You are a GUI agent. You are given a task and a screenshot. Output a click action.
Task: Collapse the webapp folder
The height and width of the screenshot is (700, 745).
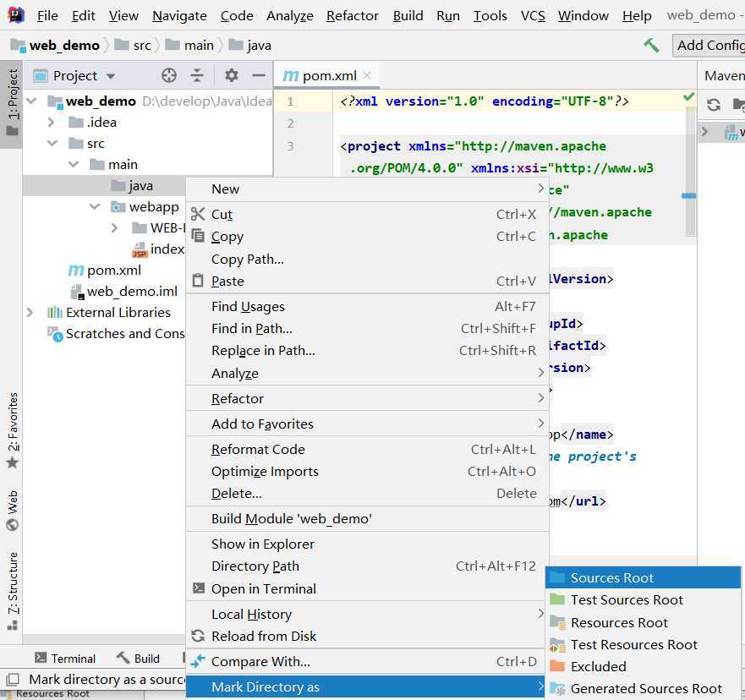[x=95, y=206]
